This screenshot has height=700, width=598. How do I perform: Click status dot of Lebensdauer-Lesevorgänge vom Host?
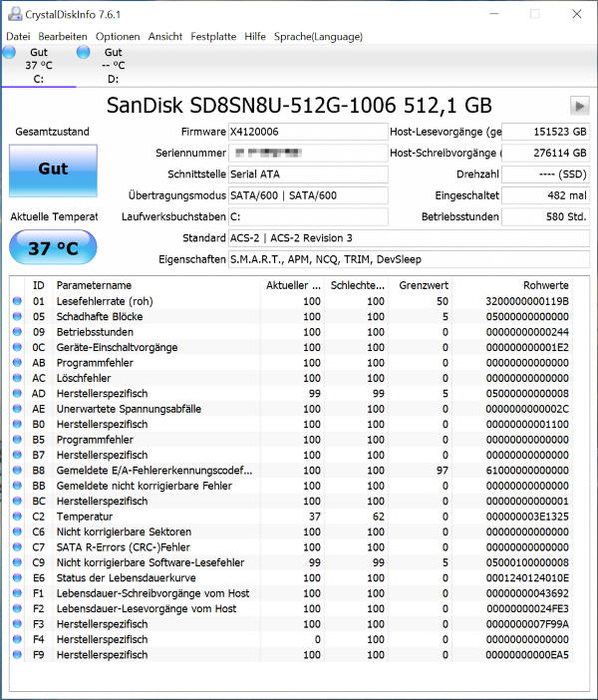(x=17, y=609)
